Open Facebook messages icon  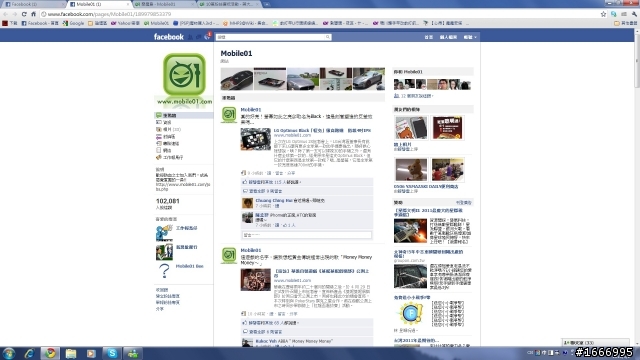coord(198,37)
